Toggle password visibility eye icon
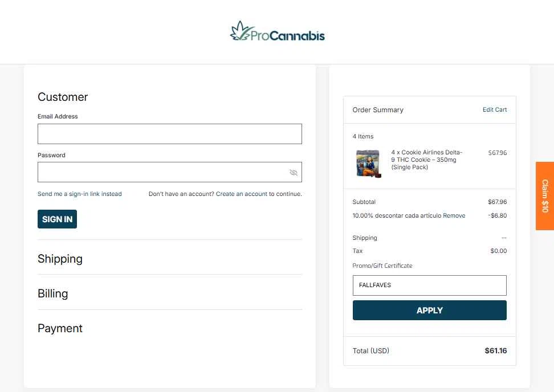Screen dimensions: 554x392 pos(294,172)
